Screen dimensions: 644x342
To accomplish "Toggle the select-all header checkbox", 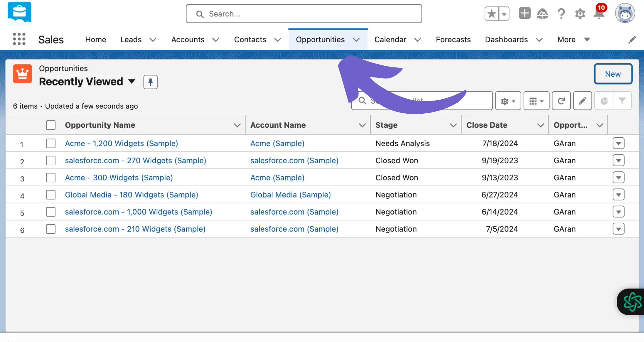I will point(51,125).
